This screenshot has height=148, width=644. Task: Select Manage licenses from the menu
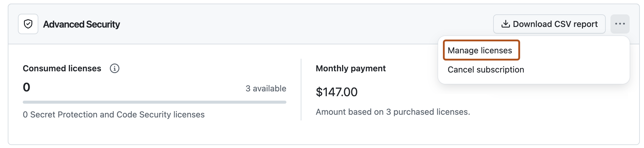[x=480, y=50]
